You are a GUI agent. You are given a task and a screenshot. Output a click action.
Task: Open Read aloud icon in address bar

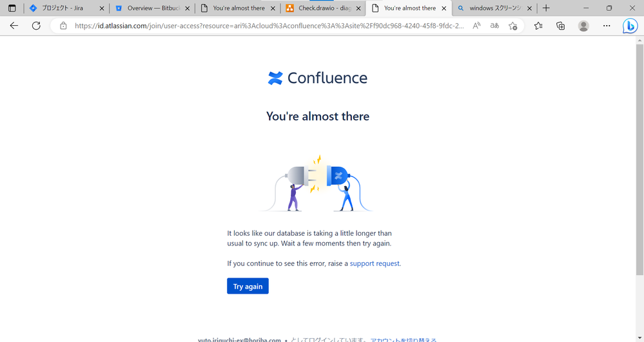pyautogui.click(x=476, y=26)
